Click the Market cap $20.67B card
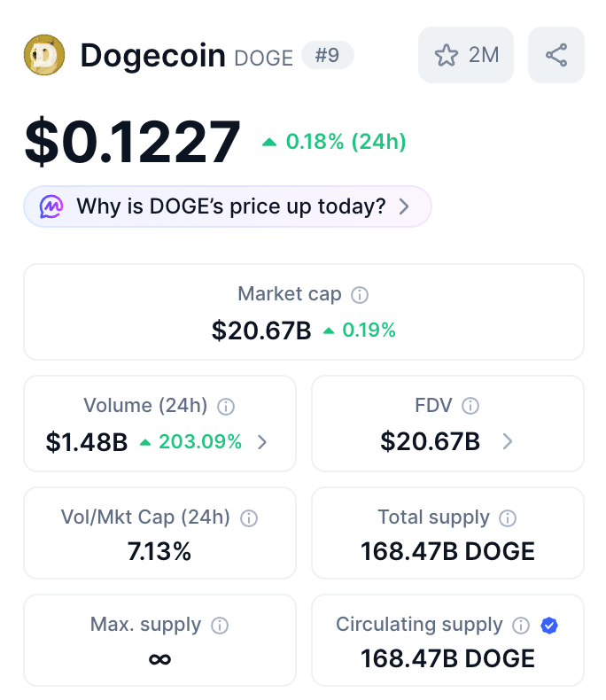 point(304,312)
